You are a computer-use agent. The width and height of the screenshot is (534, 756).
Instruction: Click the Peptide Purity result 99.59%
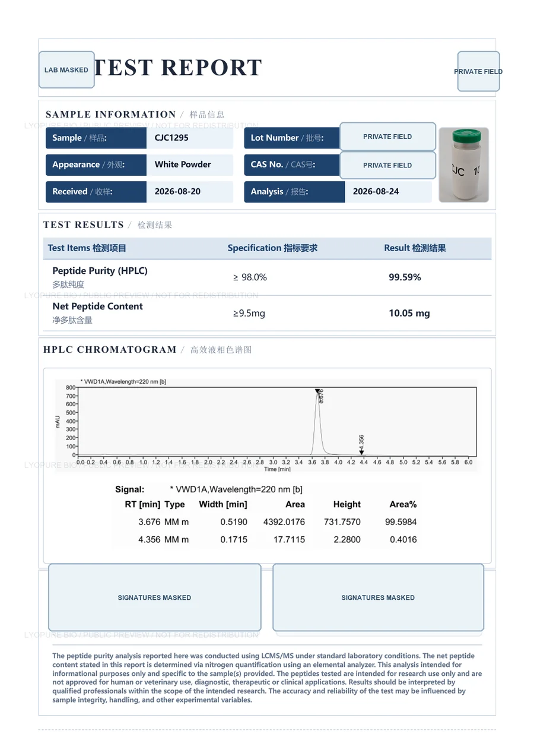coord(405,277)
